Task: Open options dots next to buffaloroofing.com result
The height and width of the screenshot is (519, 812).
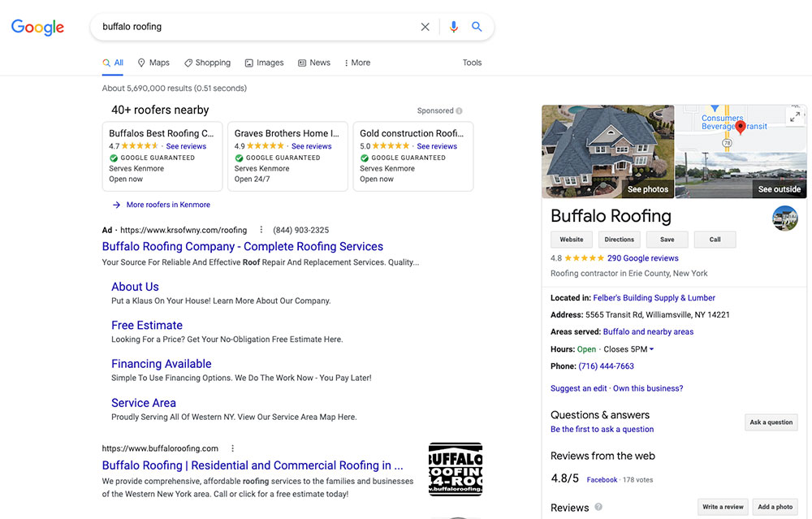Action: tap(232, 448)
